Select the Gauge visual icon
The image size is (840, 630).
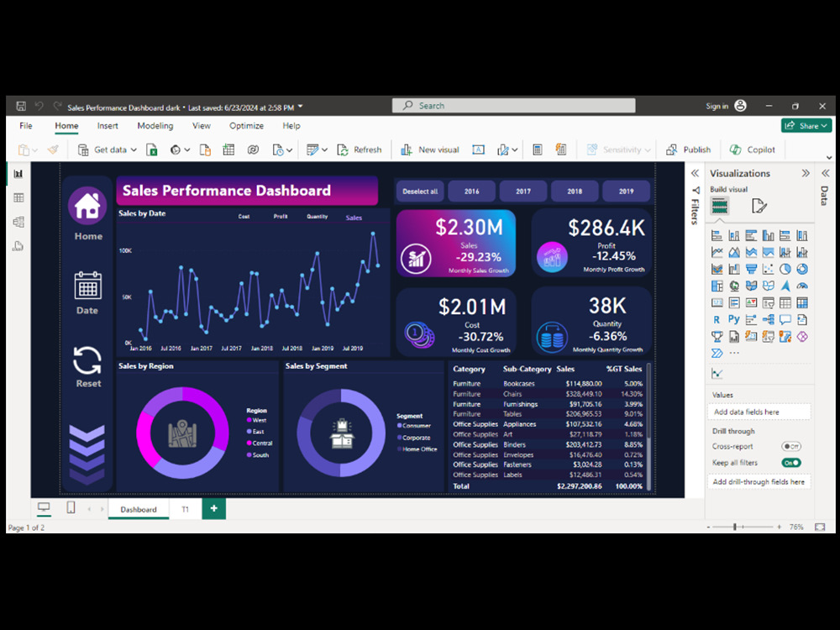802,285
